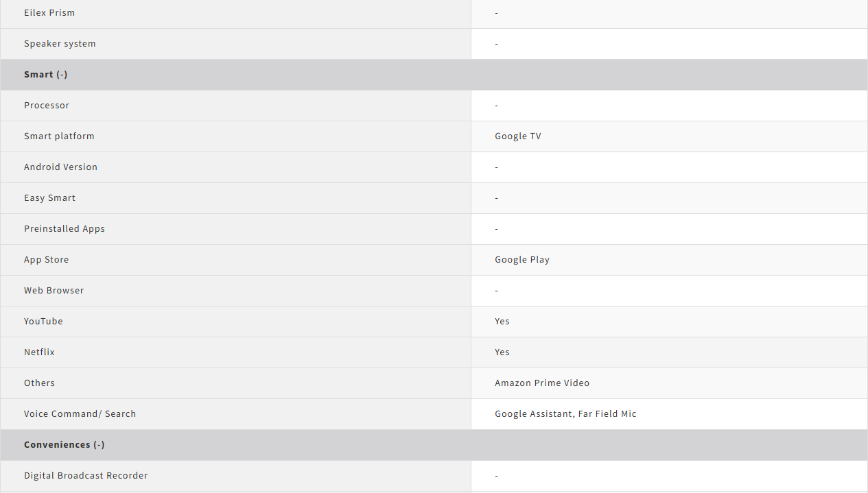Collapse the Conveniences (-) section header

(x=64, y=445)
